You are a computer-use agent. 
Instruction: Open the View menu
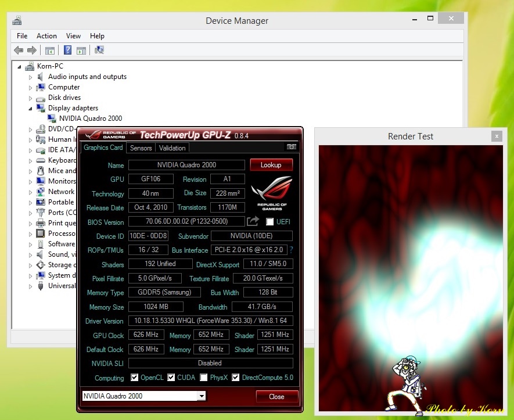click(73, 36)
